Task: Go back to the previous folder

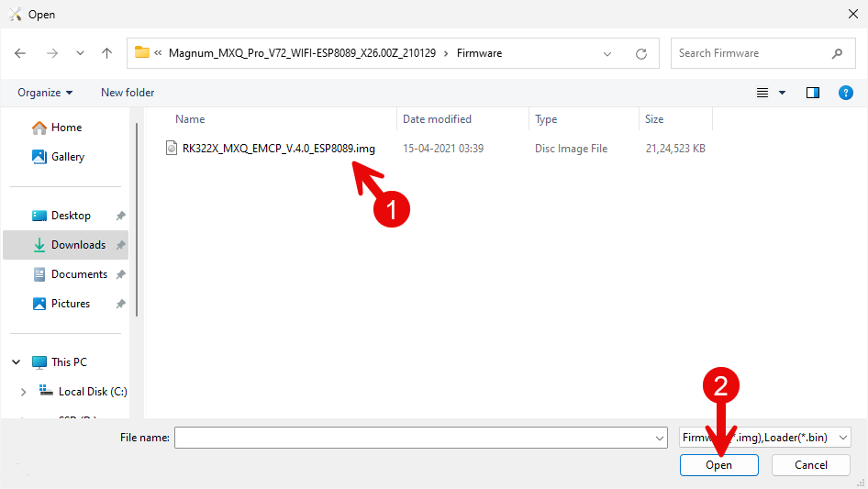Action: point(20,53)
